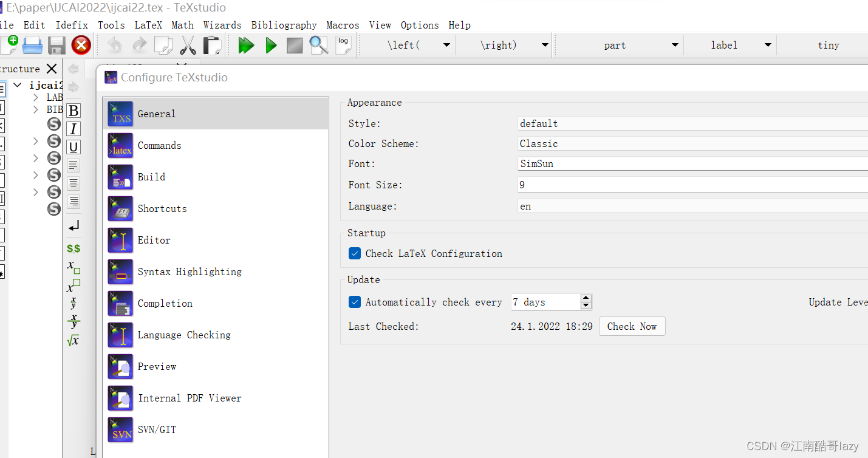Open the Language en combo box
This screenshot has height=458, width=868.
[x=692, y=206]
